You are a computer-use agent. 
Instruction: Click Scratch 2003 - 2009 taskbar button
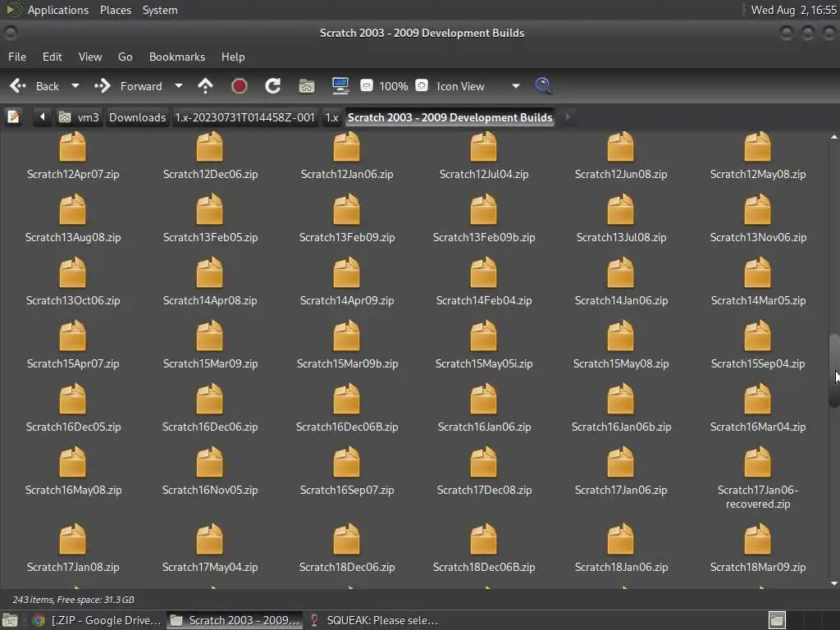(235, 620)
